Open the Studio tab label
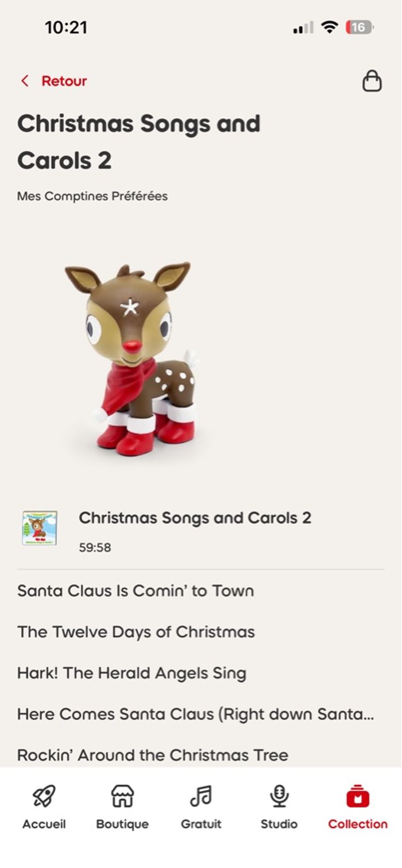 [279, 824]
